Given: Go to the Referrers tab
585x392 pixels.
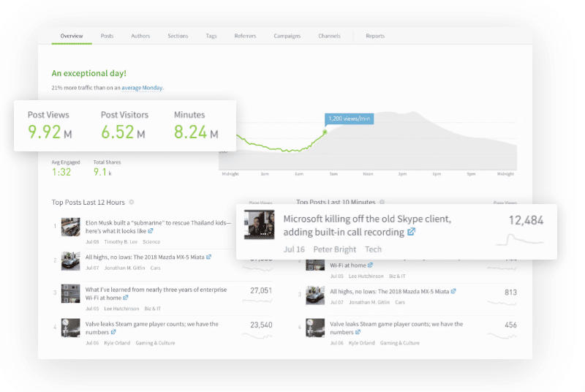Looking at the screenshot, I should [x=245, y=36].
